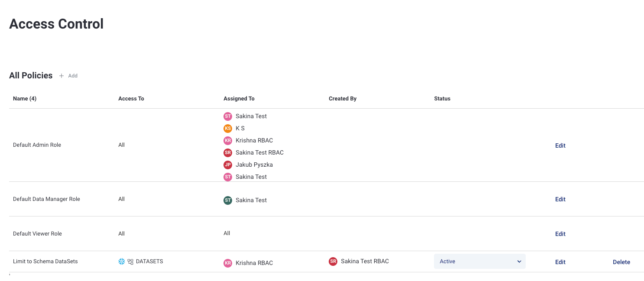The height and width of the screenshot is (281, 644).
Task: Click the Access To column header
Action: [x=131, y=99]
